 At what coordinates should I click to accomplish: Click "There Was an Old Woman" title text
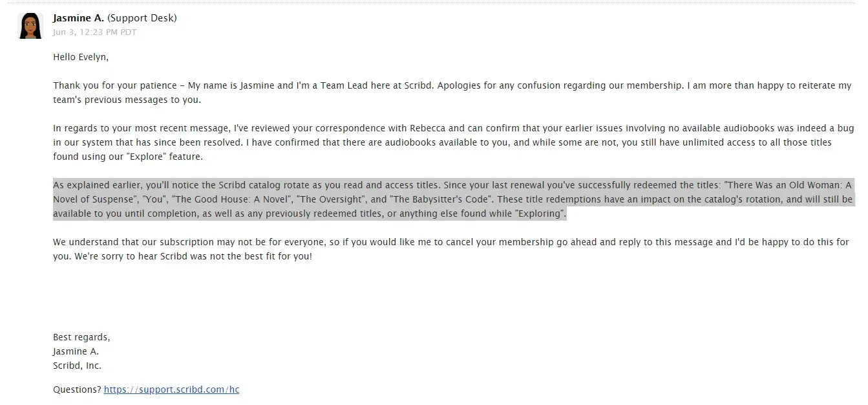coord(781,185)
